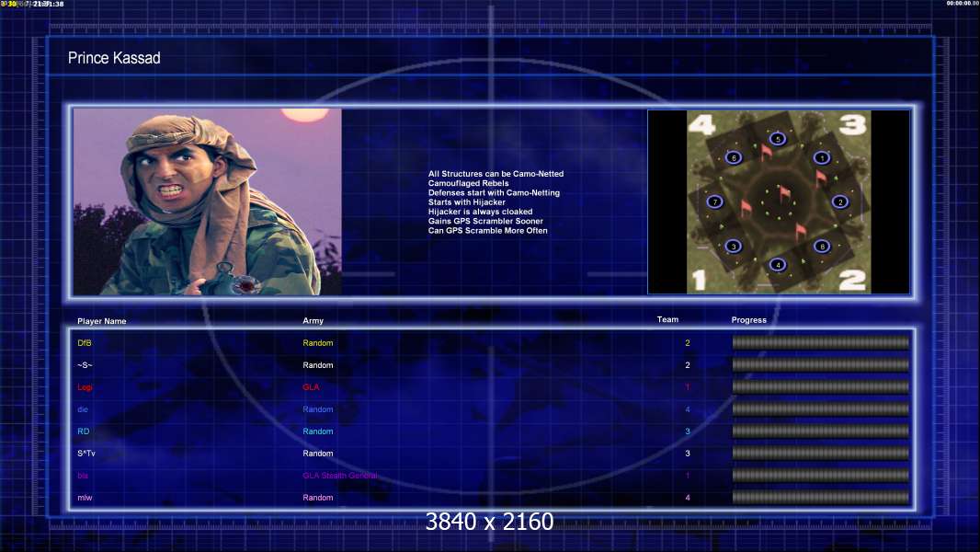Select start position 6 marker on minimap
This screenshot has width=980, height=552.
pyautogui.click(x=734, y=157)
